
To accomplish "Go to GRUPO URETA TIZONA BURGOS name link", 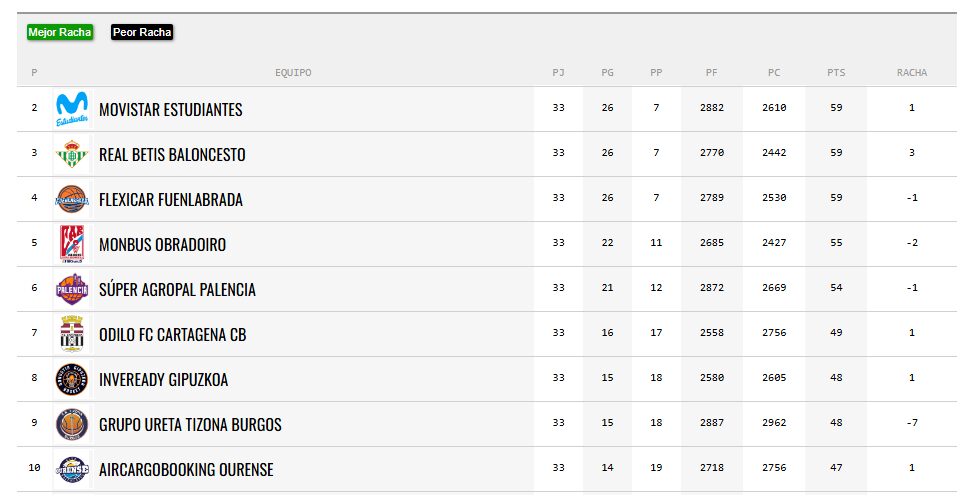I will point(190,424).
